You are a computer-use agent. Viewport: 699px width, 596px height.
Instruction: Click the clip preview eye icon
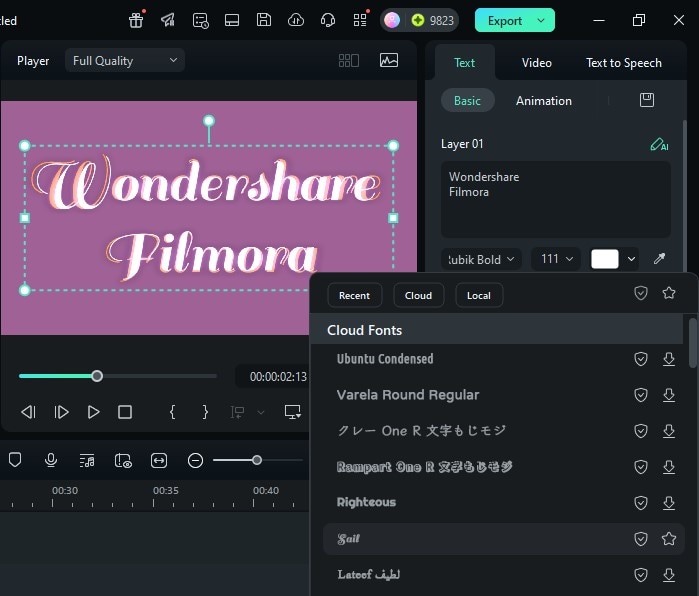coord(123,460)
